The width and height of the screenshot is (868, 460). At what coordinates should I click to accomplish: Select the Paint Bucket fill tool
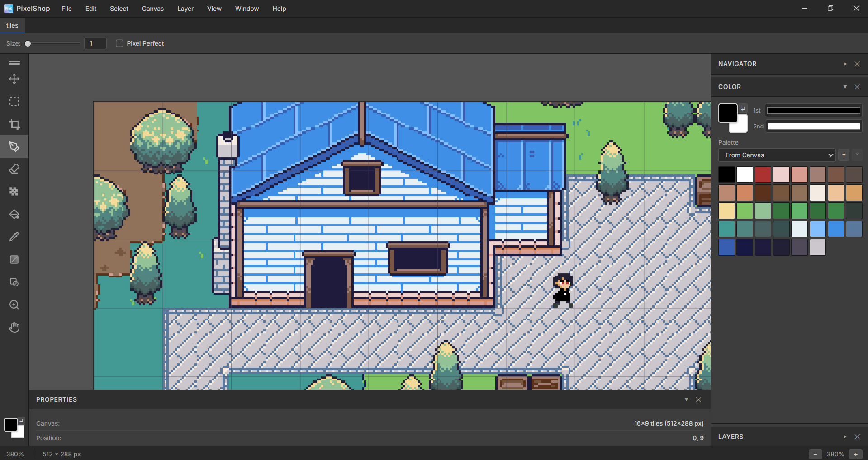pos(14,215)
